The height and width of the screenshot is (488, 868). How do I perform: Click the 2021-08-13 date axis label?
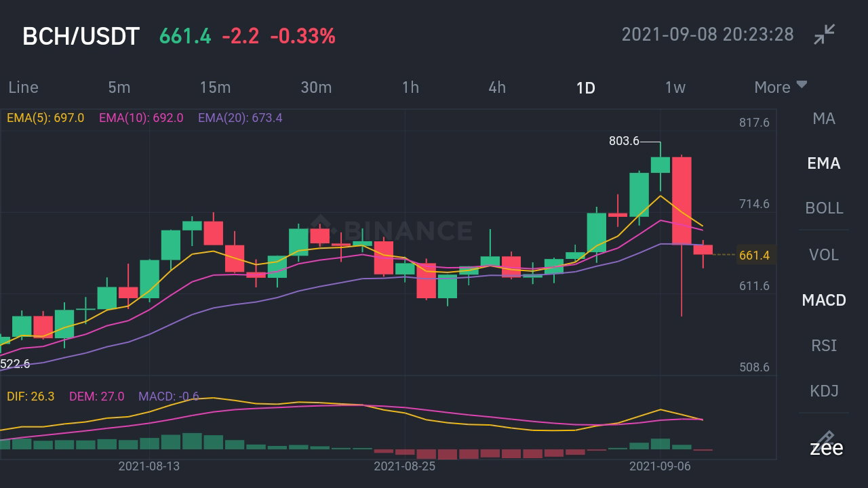(149, 466)
